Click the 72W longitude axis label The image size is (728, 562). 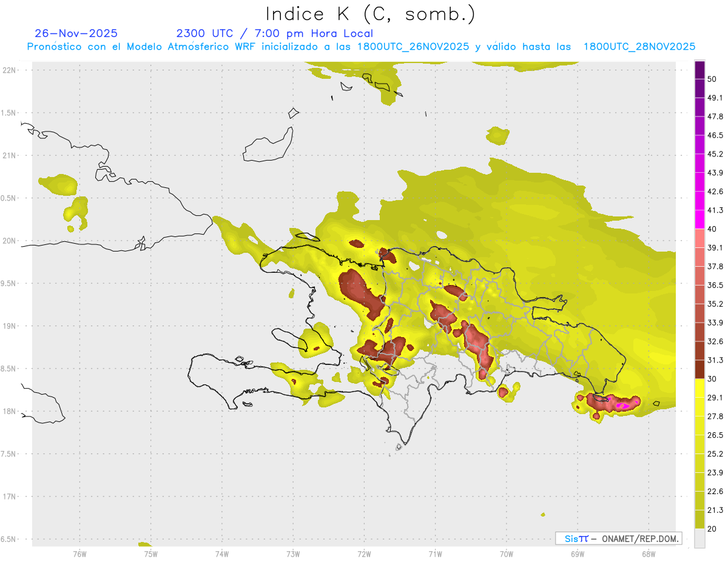(x=364, y=554)
